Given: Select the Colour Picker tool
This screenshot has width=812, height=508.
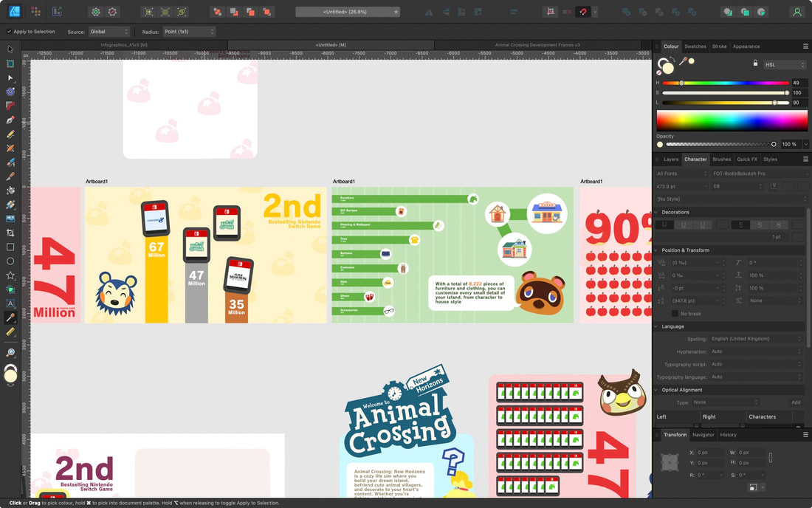Looking at the screenshot, I should point(10,317).
